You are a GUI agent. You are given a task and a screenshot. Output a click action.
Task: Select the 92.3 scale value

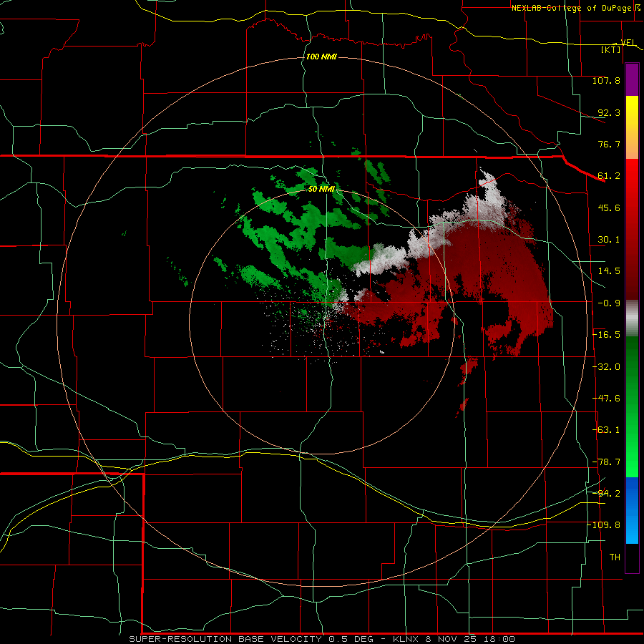pos(609,112)
